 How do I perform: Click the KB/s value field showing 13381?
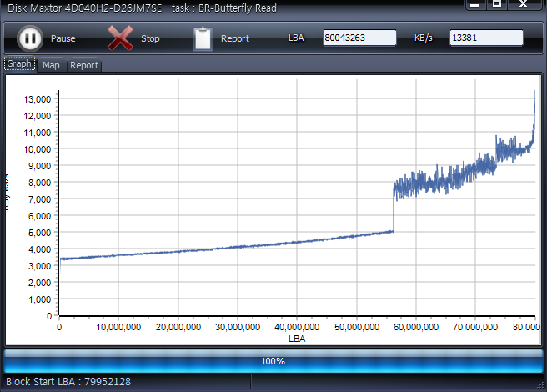[486, 38]
